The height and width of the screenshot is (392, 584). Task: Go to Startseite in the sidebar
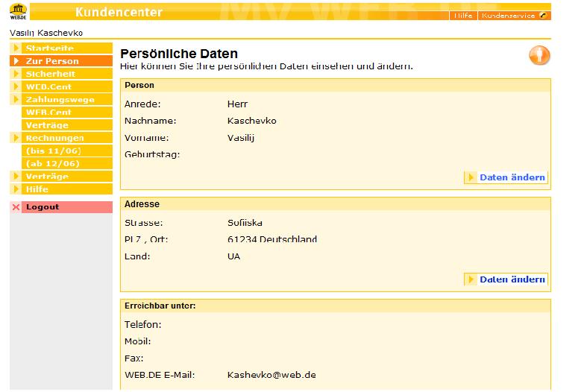tap(50, 48)
